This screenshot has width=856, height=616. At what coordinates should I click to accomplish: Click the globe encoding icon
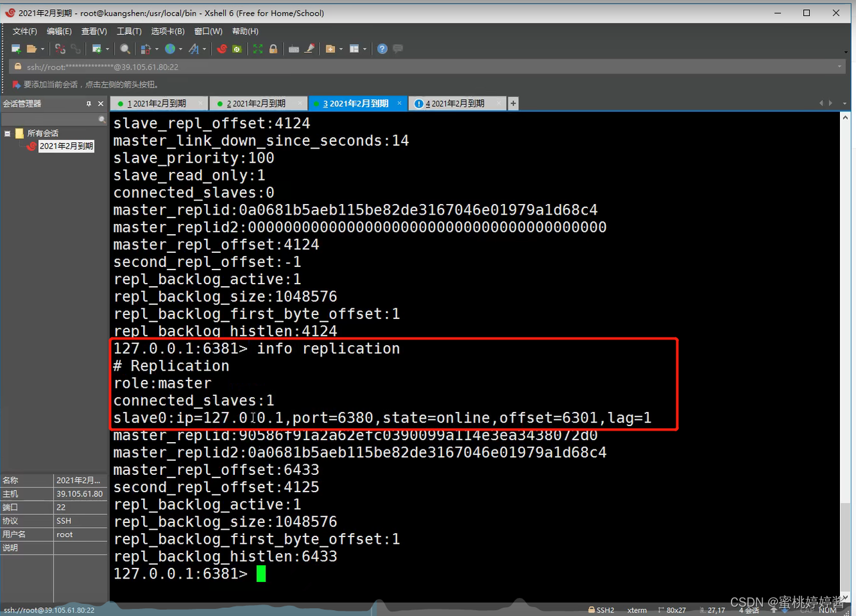(x=170, y=49)
